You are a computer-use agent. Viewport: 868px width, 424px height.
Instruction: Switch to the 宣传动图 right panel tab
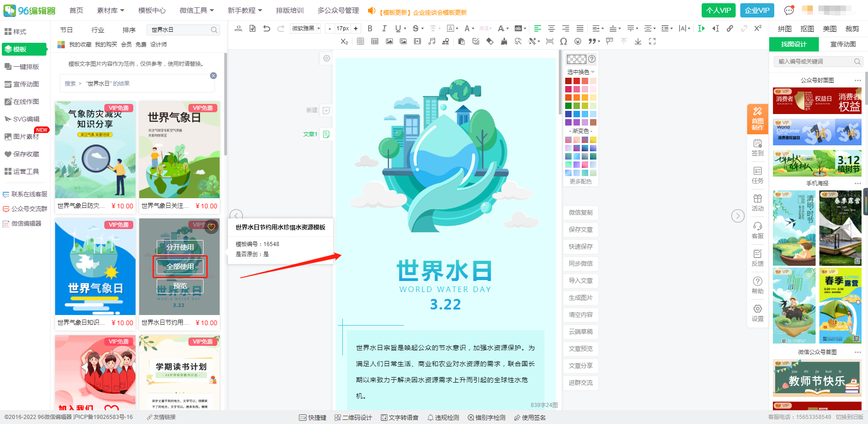(x=843, y=44)
